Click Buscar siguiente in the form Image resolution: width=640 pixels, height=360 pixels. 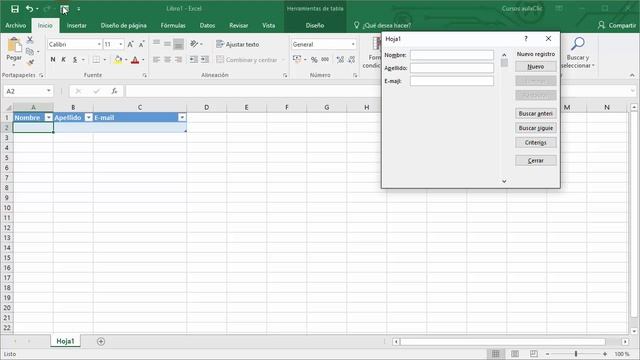[536, 128]
